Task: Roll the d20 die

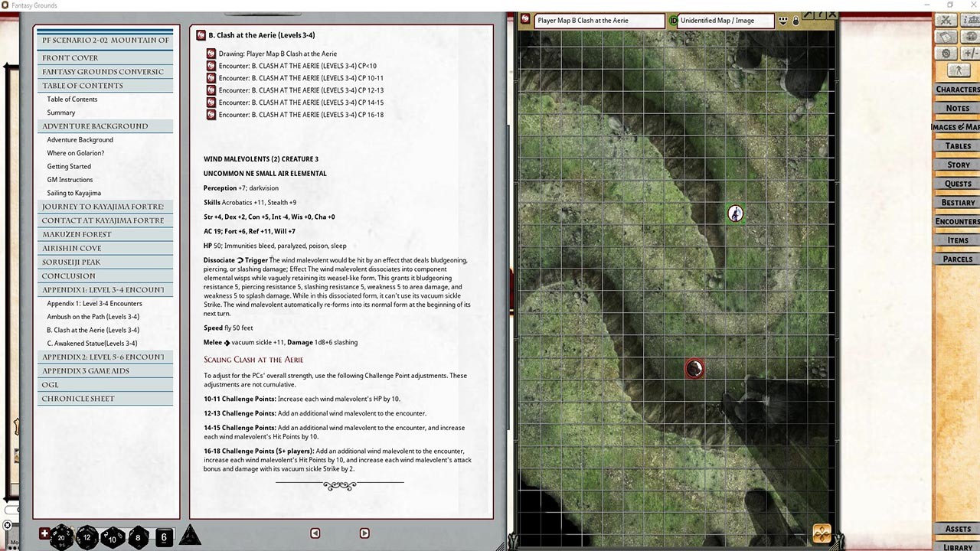Action: coord(63,537)
